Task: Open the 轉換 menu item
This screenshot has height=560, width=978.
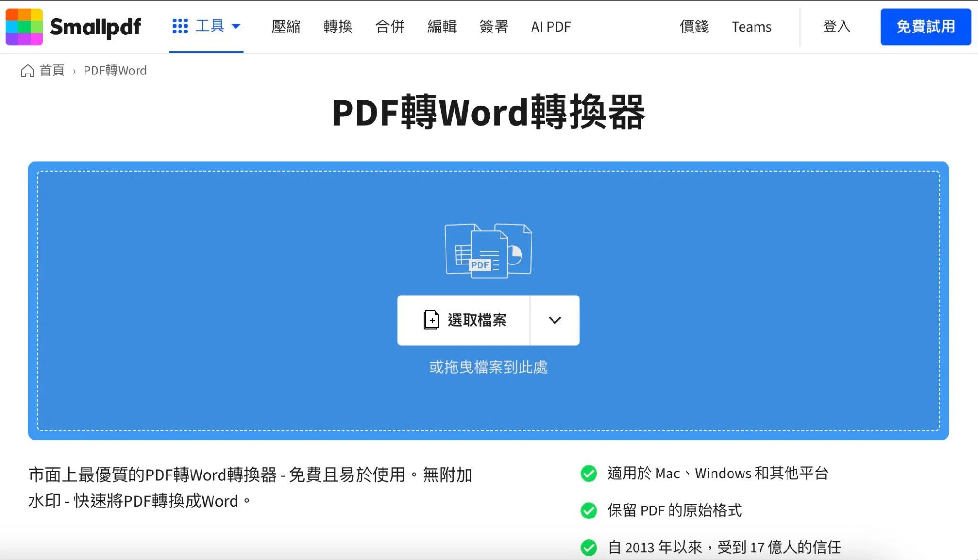Action: pyautogui.click(x=338, y=27)
